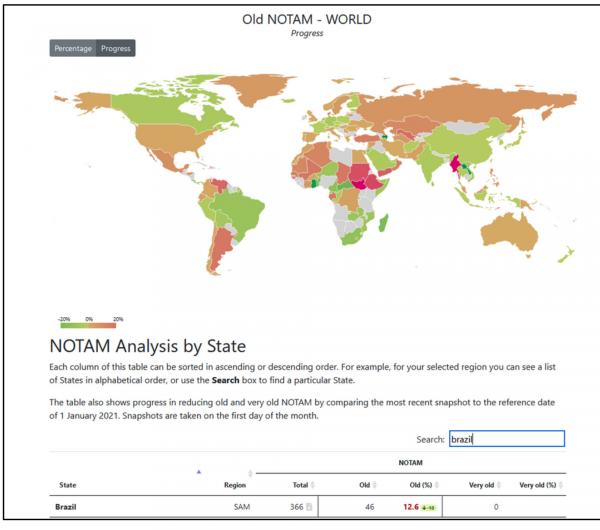Select Australia on the world map

509,233
